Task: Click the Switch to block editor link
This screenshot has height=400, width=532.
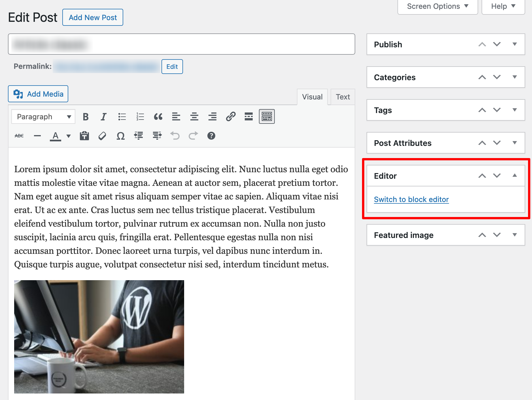Action: tap(411, 199)
